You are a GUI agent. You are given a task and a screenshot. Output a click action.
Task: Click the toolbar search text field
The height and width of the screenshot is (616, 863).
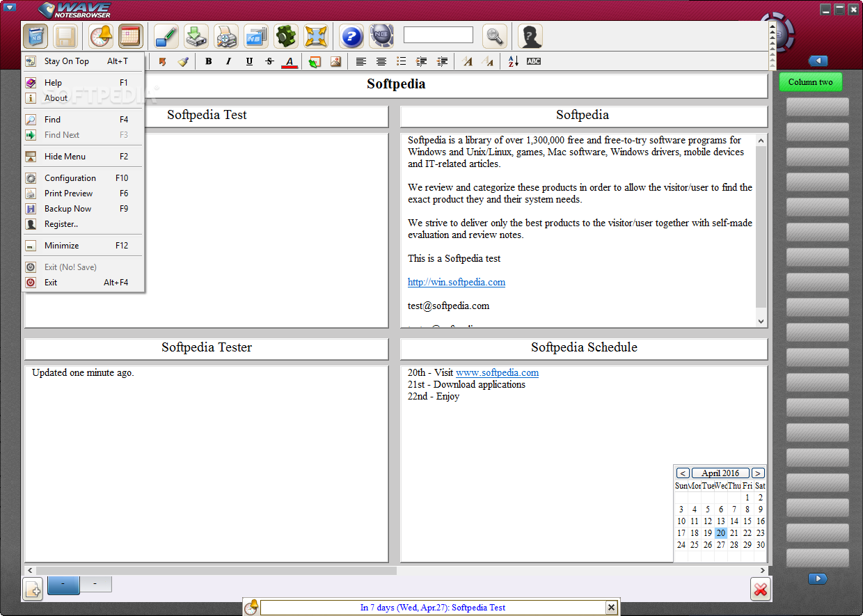pyautogui.click(x=438, y=35)
